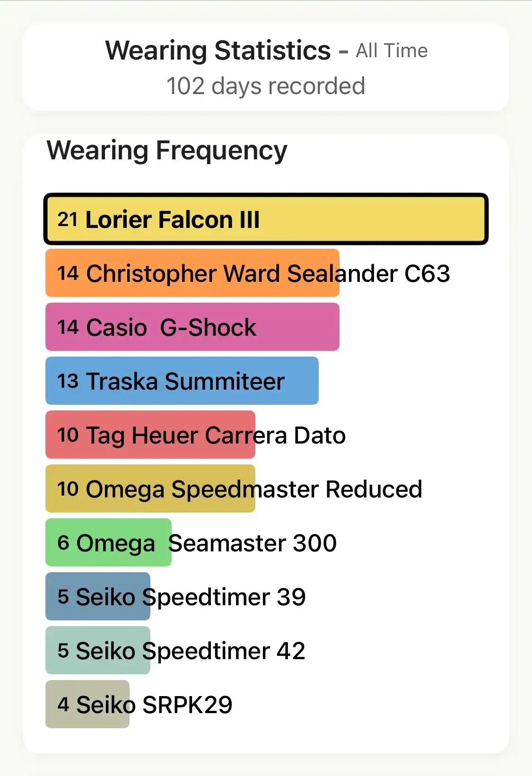The height and width of the screenshot is (776, 532).
Task: Click the orange Christopher Ward Sealander bar
Action: pos(192,273)
